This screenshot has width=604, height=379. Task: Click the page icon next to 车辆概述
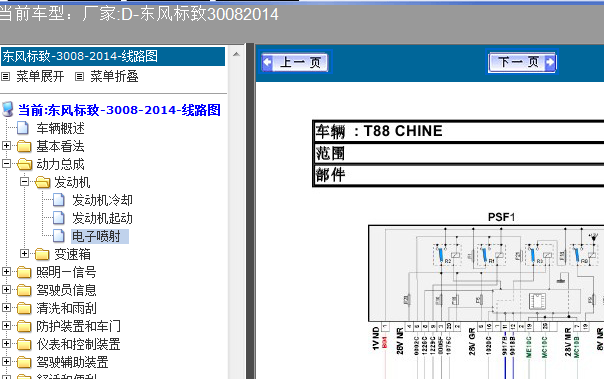(x=23, y=128)
